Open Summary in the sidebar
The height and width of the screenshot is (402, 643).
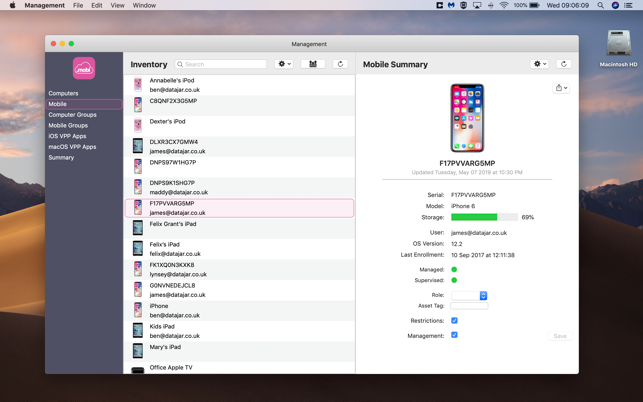coord(61,157)
